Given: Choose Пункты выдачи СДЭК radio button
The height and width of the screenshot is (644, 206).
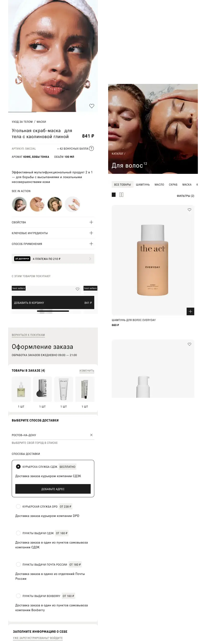Looking at the screenshot, I should pos(18,533).
